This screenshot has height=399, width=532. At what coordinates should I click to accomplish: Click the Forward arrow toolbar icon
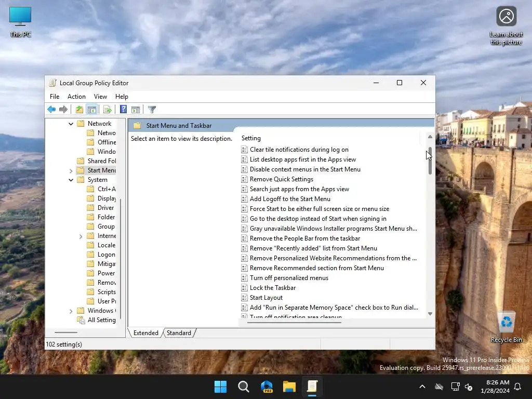(x=63, y=109)
